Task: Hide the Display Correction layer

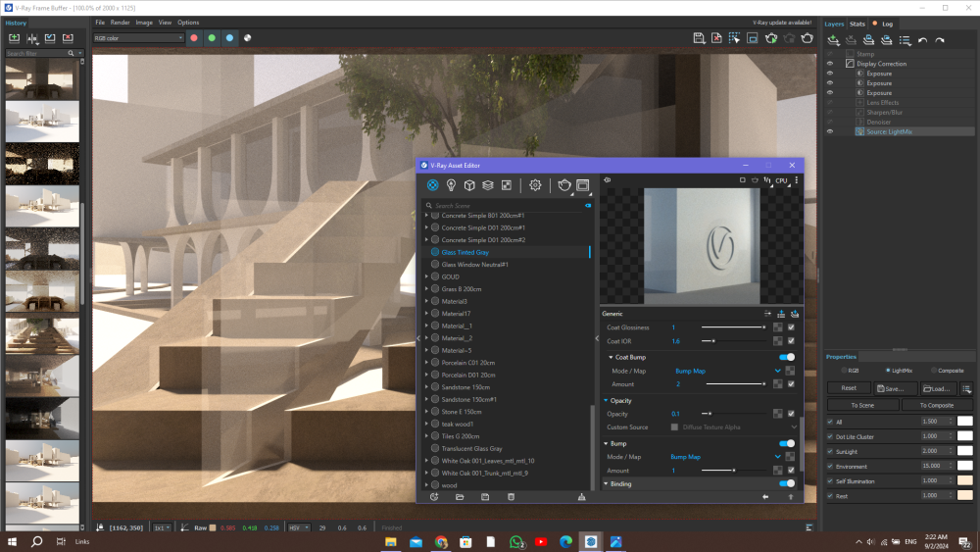Action: [830, 64]
